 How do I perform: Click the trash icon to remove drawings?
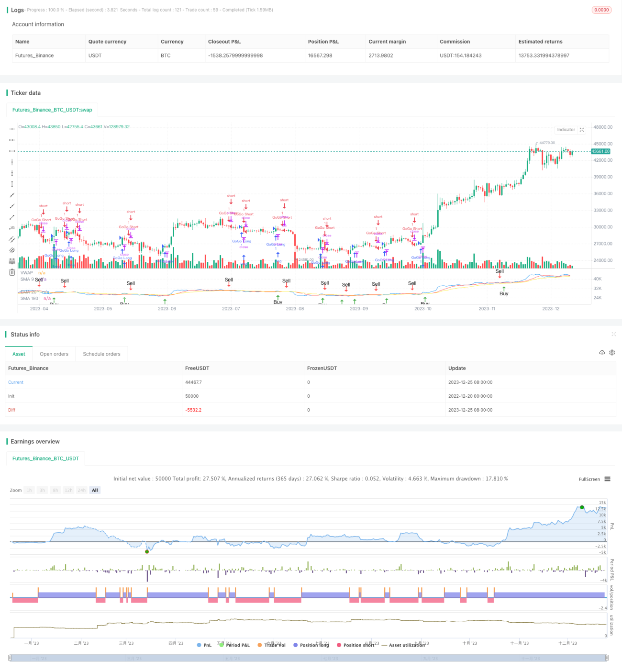tap(12, 272)
